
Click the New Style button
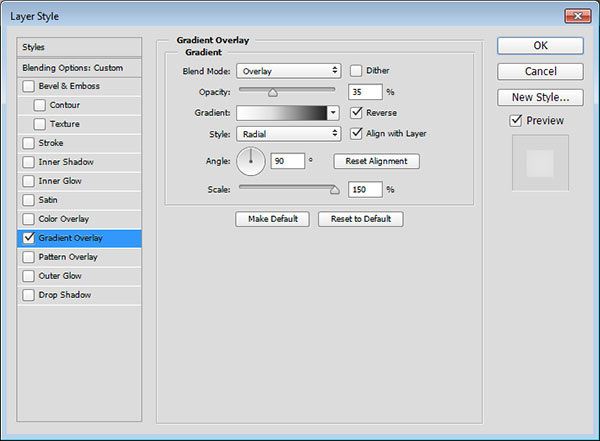540,97
